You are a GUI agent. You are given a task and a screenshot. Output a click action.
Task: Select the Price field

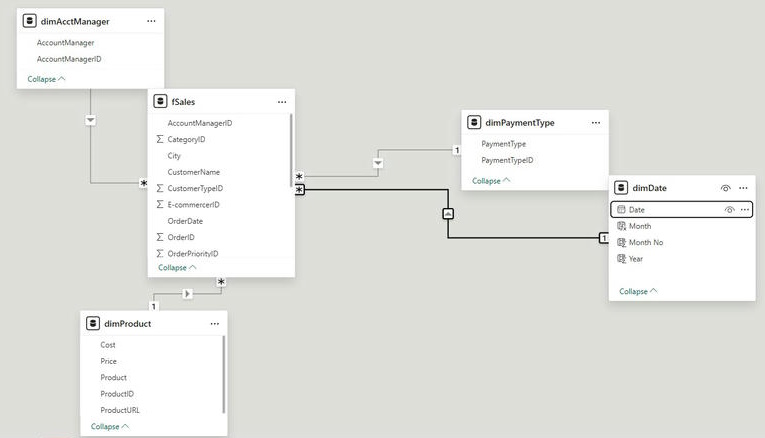pyautogui.click(x=108, y=361)
